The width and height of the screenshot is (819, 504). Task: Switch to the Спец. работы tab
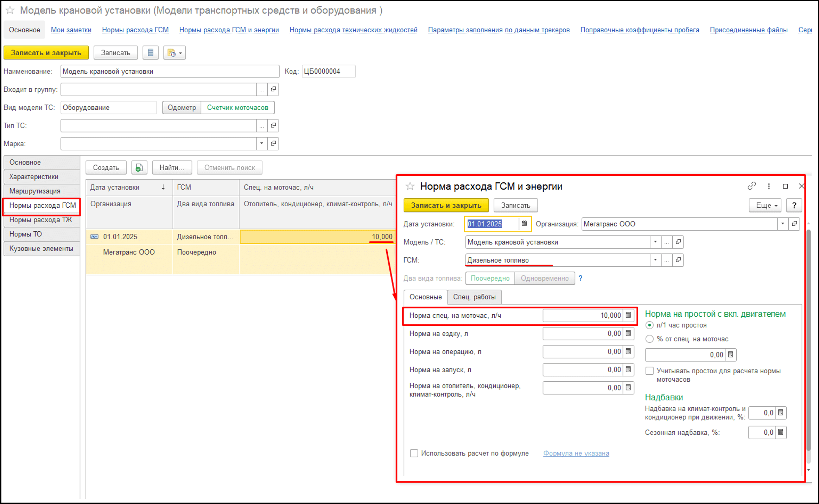474,297
